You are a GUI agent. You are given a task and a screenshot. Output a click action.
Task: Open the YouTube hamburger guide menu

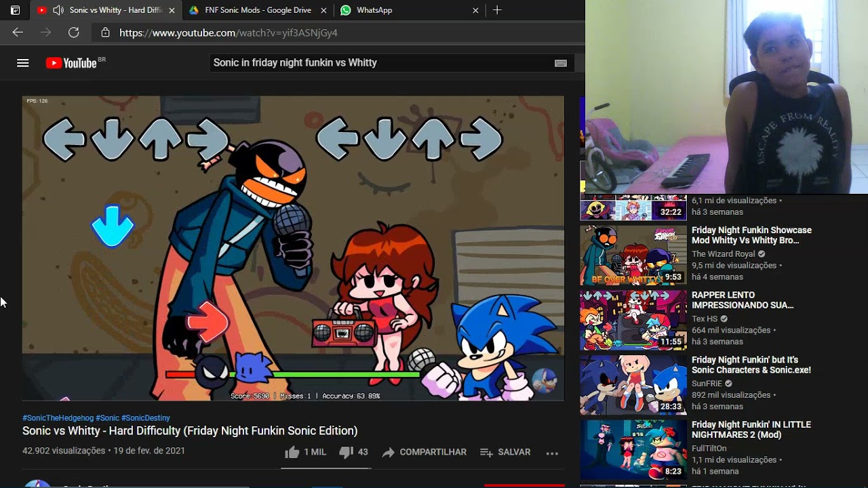click(x=23, y=63)
